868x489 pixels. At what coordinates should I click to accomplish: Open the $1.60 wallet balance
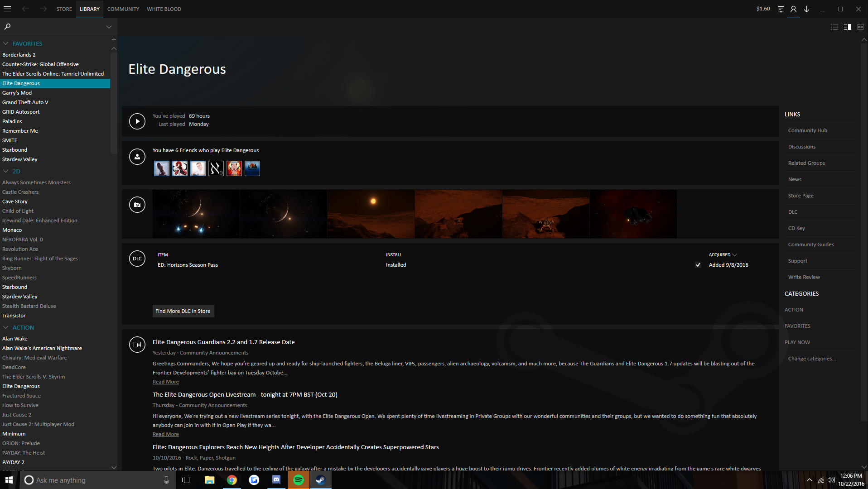click(x=763, y=9)
